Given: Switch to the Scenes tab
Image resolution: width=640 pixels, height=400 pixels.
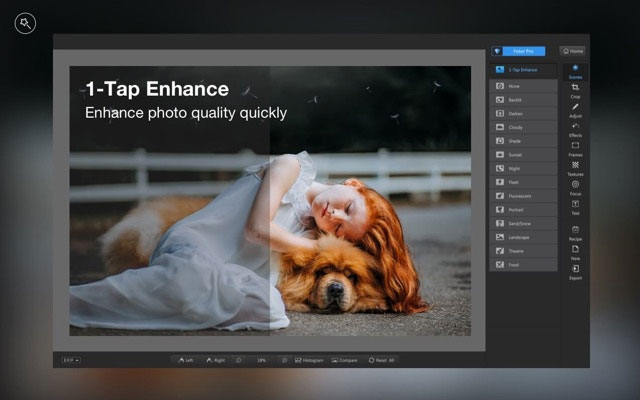Looking at the screenshot, I should 575,71.
